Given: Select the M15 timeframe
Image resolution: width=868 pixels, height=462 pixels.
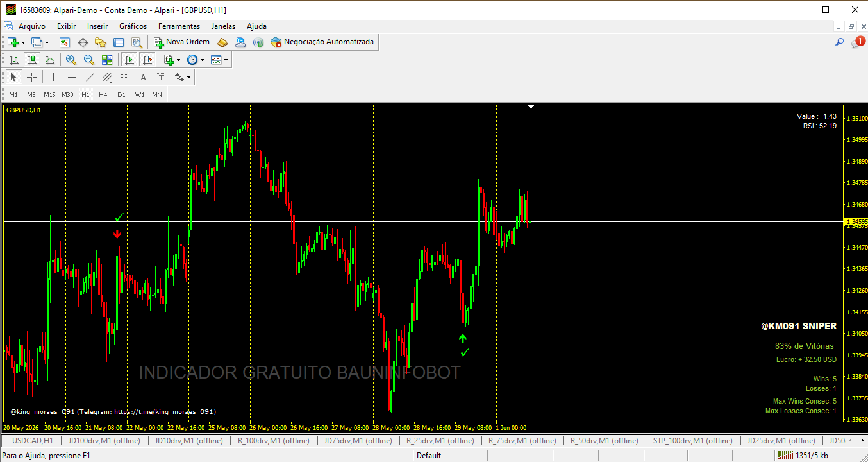Looking at the screenshot, I should [x=49, y=94].
